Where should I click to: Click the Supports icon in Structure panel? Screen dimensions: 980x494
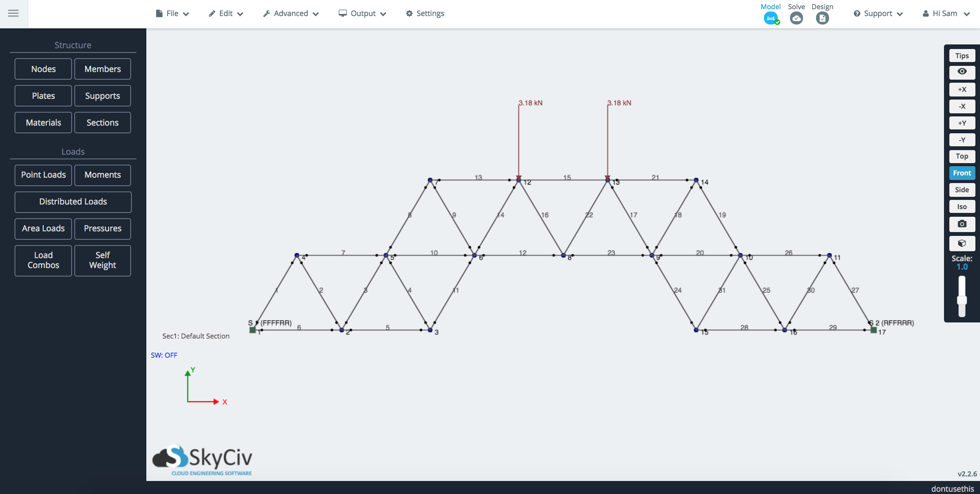tap(103, 95)
